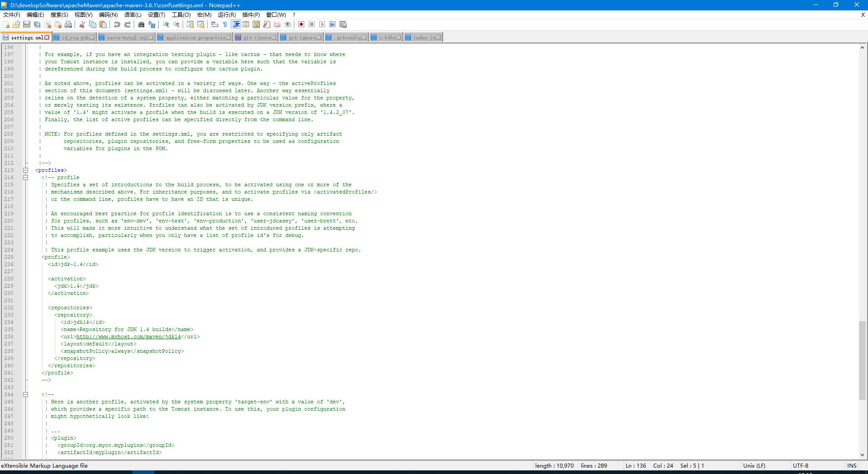Open the 文件(F) menu
This screenshot has width=868, height=474.
click(x=12, y=14)
